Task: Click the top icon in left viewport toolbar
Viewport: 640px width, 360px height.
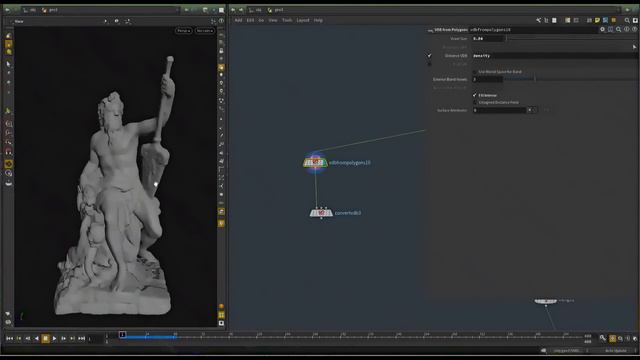Action: [8, 36]
